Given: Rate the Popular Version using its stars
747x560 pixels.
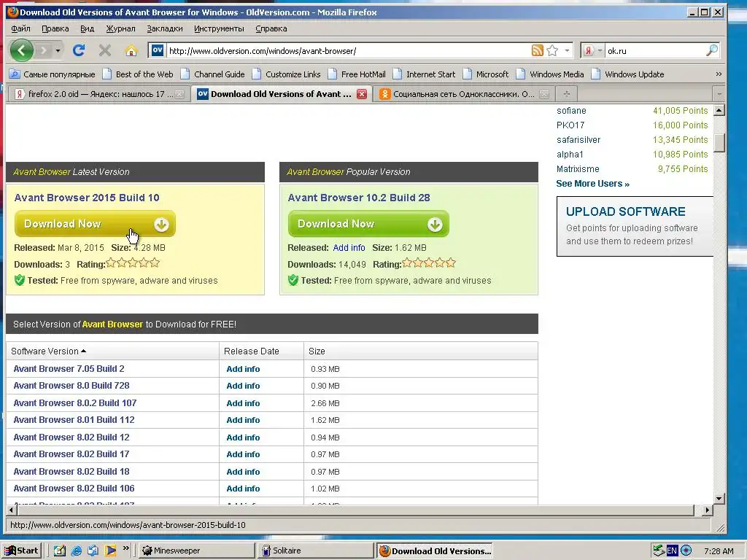Looking at the screenshot, I should pos(429,262).
